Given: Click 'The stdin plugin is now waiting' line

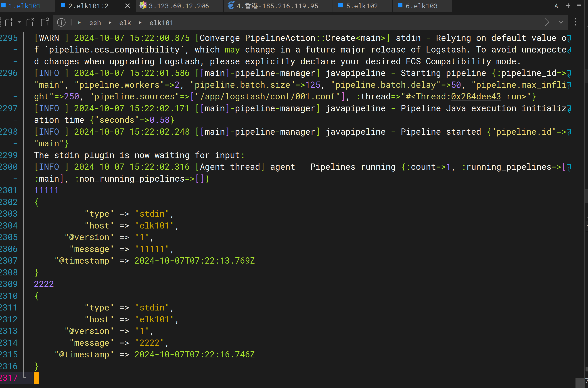Looking at the screenshot, I should click(139, 155).
